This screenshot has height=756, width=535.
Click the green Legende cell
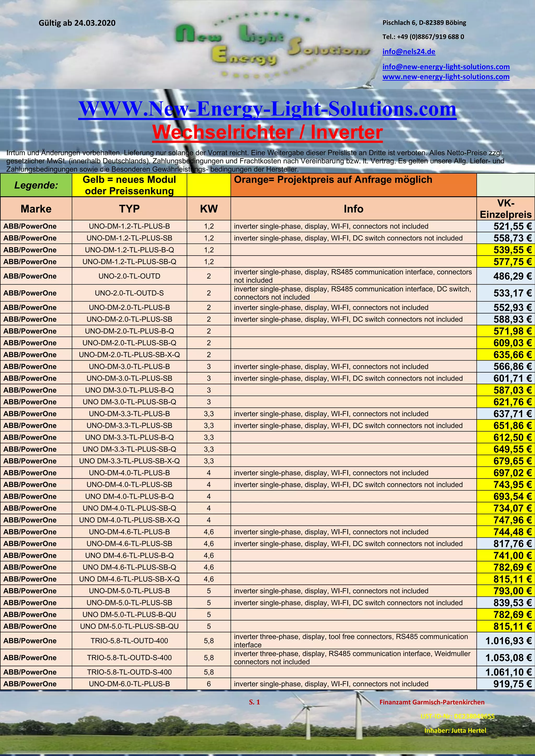[36, 185]
